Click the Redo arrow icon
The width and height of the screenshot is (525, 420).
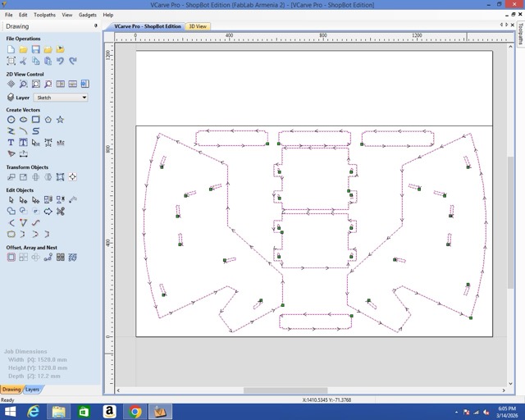pyautogui.click(x=73, y=61)
